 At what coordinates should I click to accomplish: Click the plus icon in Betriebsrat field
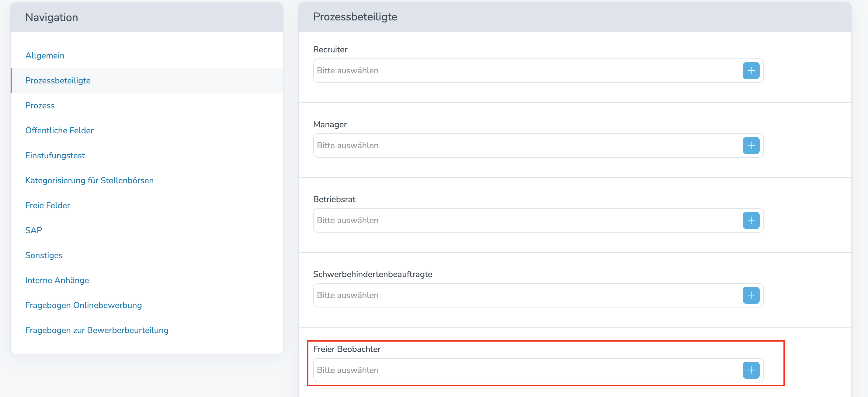751,220
